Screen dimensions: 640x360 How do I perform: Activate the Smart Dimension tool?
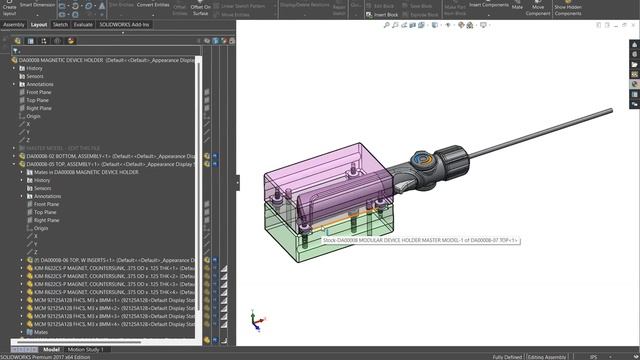pos(37,5)
